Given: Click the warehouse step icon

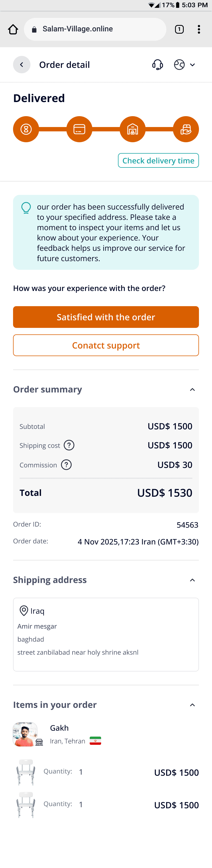Looking at the screenshot, I should pyautogui.click(x=132, y=129).
